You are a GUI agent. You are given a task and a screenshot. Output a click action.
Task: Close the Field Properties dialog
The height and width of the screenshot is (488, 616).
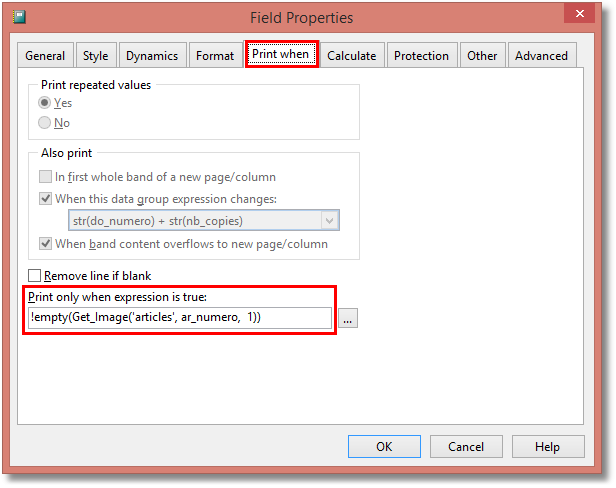point(585,14)
